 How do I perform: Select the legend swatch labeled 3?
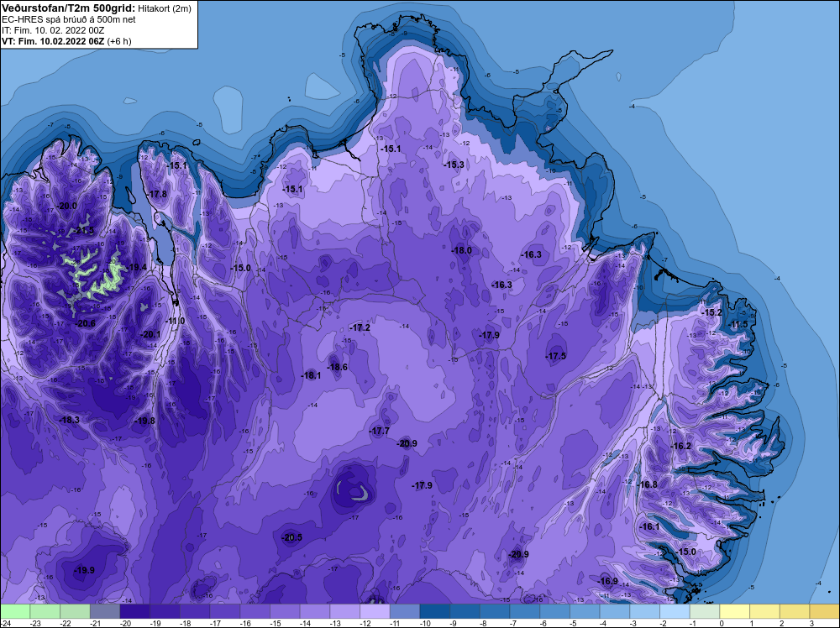pos(825,611)
